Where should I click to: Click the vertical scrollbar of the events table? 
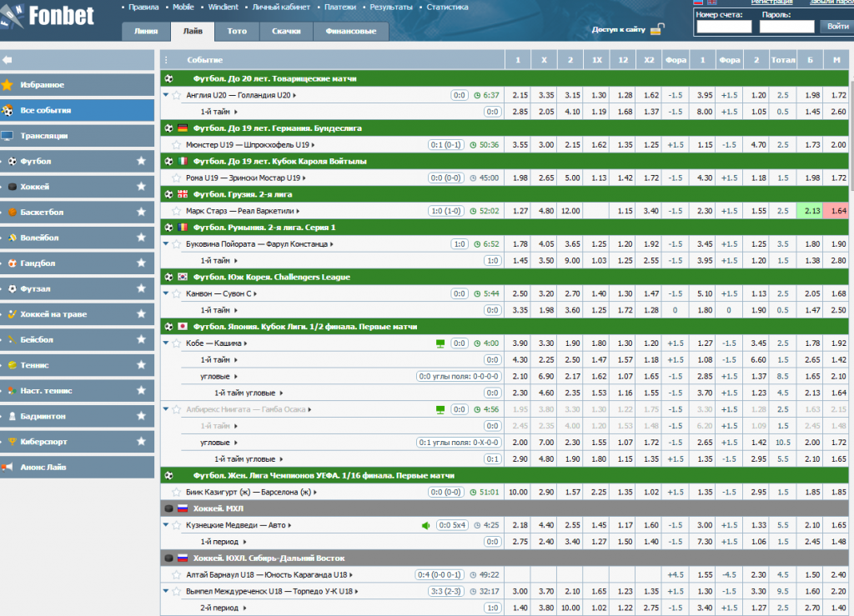coord(851,134)
